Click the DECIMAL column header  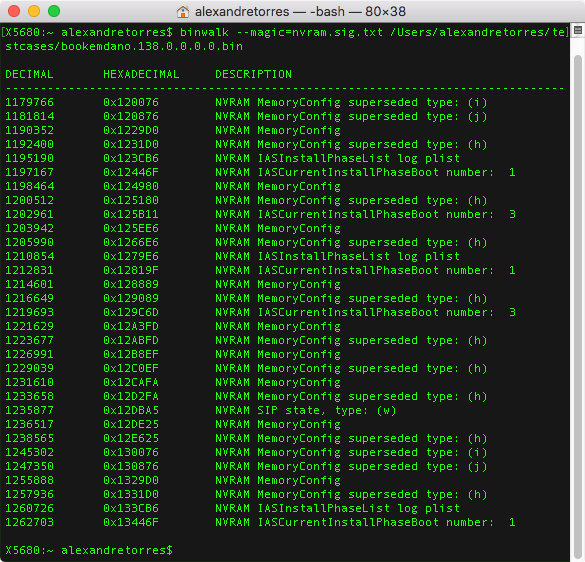point(29,74)
